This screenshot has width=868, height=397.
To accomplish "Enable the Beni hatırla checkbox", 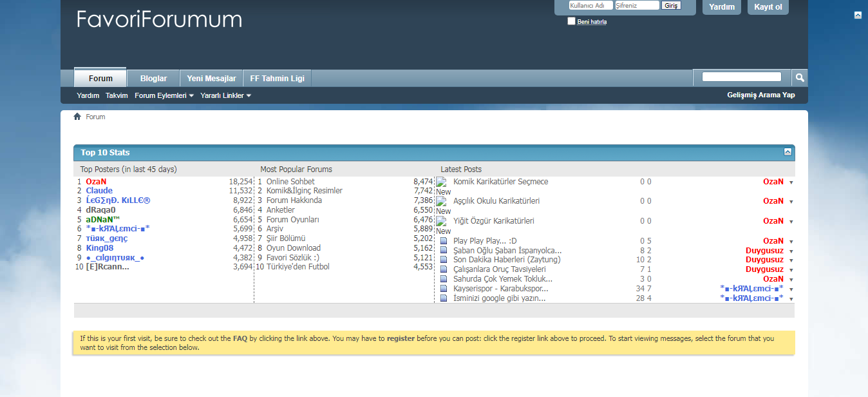I will click(571, 21).
